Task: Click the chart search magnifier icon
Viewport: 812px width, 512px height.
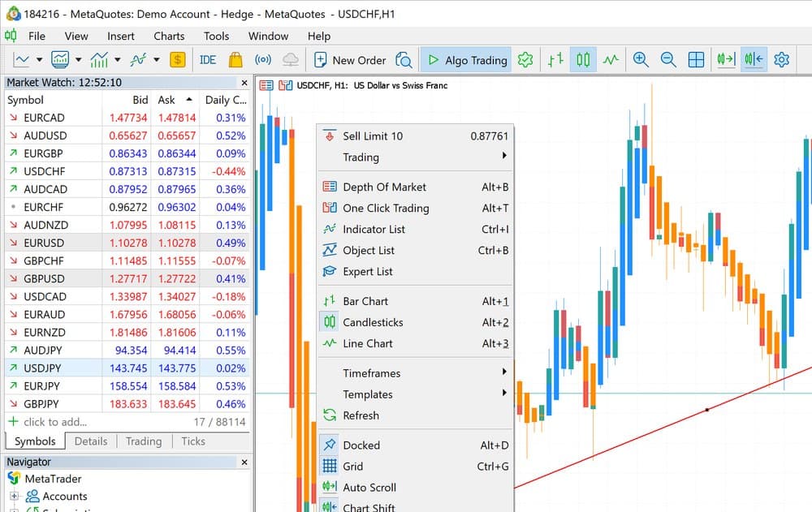Action: coord(404,60)
